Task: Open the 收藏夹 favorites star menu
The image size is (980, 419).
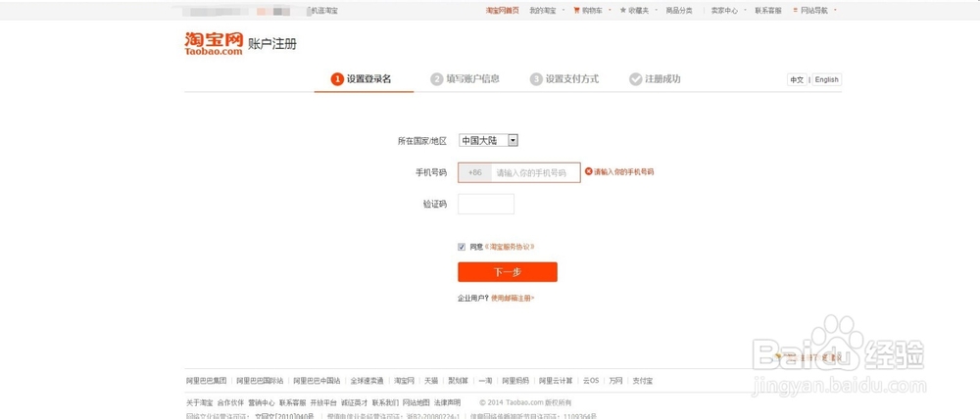Action: click(635, 11)
